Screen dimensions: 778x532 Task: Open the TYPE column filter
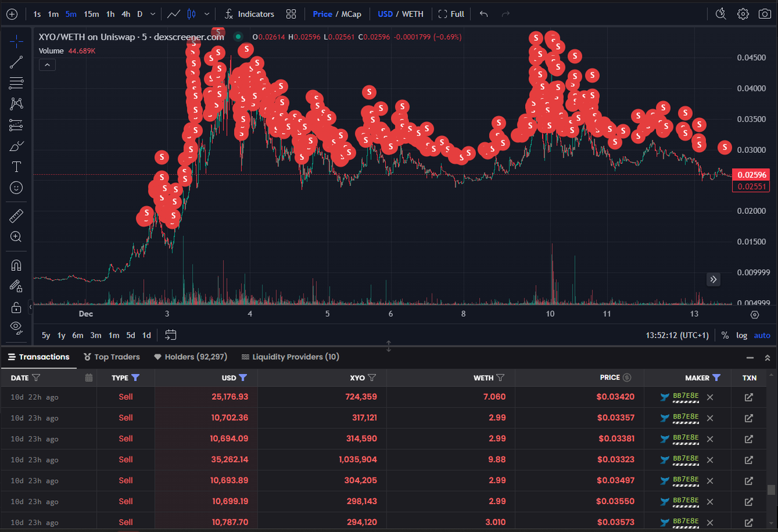click(x=135, y=378)
